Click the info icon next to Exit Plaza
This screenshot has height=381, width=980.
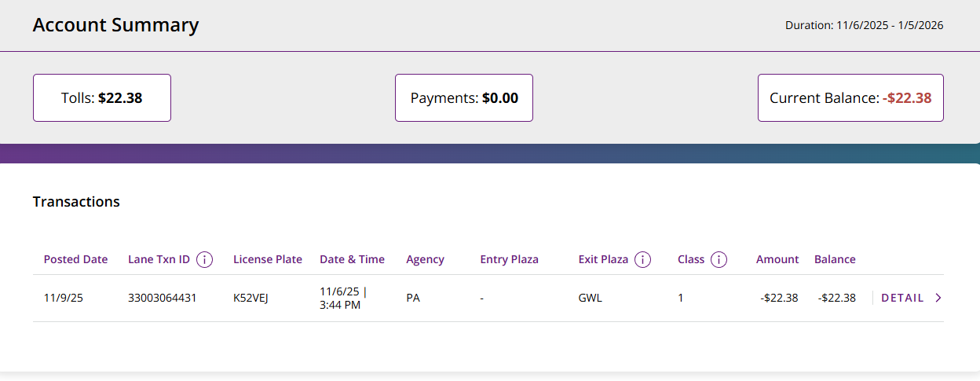point(642,259)
